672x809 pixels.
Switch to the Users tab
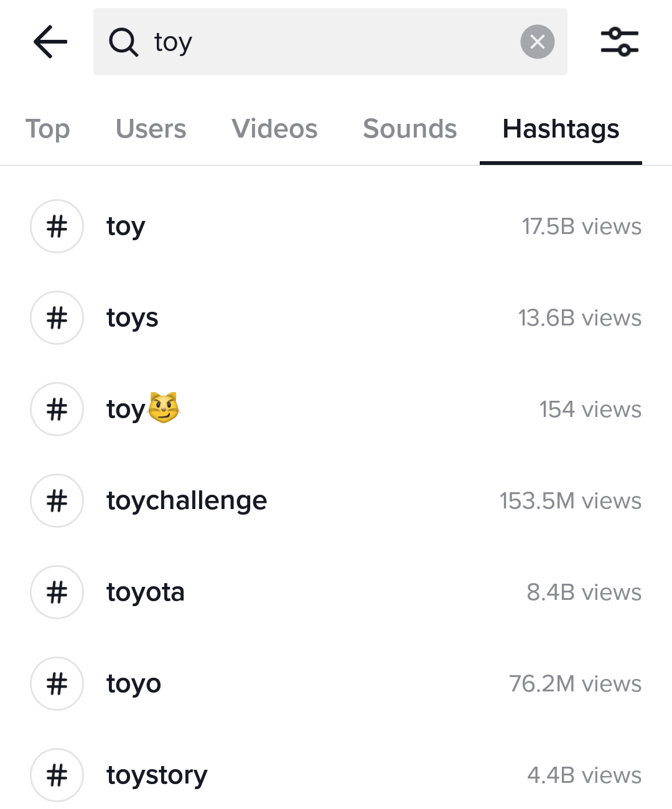pos(151,129)
